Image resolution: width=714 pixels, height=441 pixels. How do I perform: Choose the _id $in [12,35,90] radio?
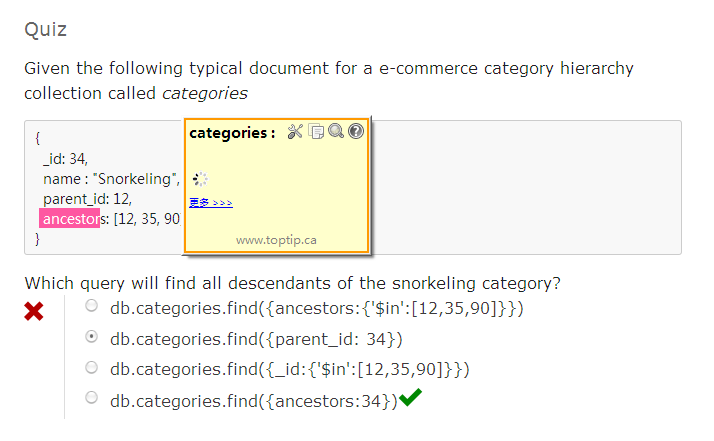[92, 367]
